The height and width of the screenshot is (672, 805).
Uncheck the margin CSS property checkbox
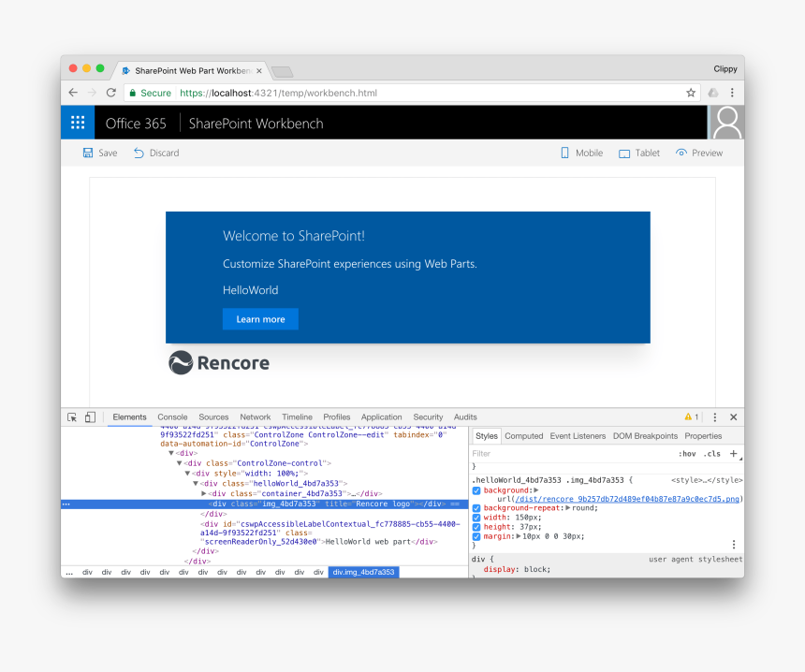coord(476,536)
